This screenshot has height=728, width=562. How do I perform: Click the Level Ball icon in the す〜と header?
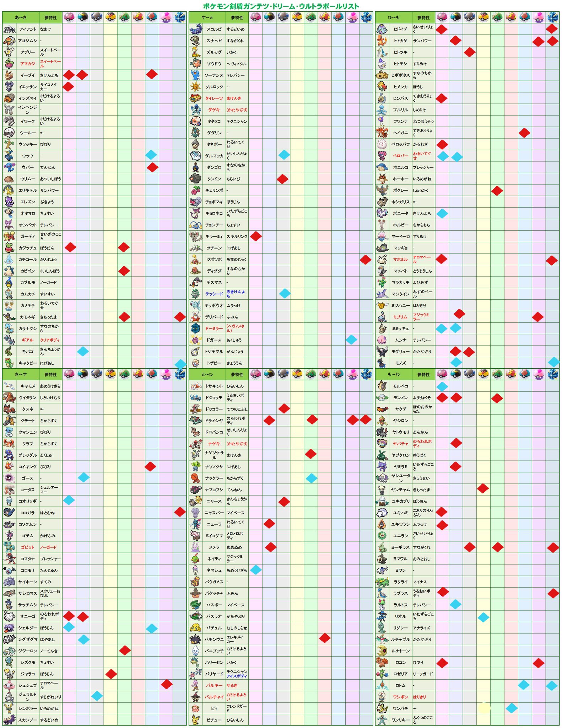point(297,17)
